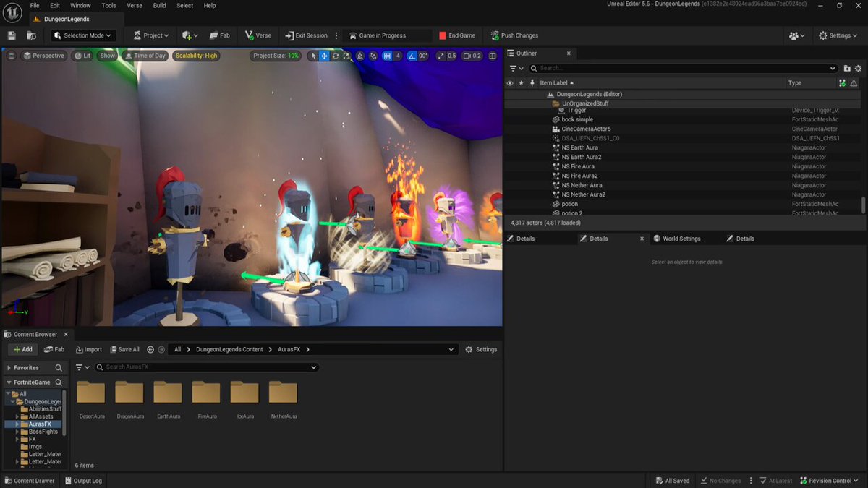Collapse the UnOrganizedStuff folder in the Outliner

pos(549,103)
